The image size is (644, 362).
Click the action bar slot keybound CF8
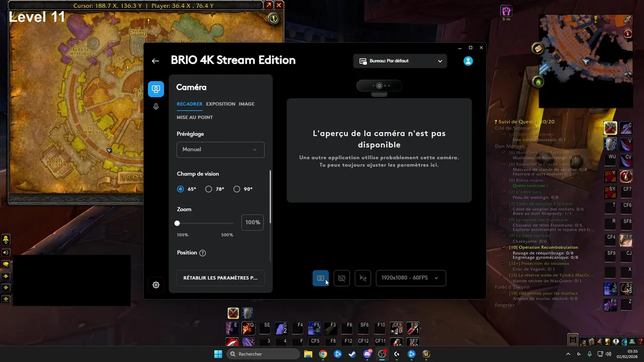626,240
